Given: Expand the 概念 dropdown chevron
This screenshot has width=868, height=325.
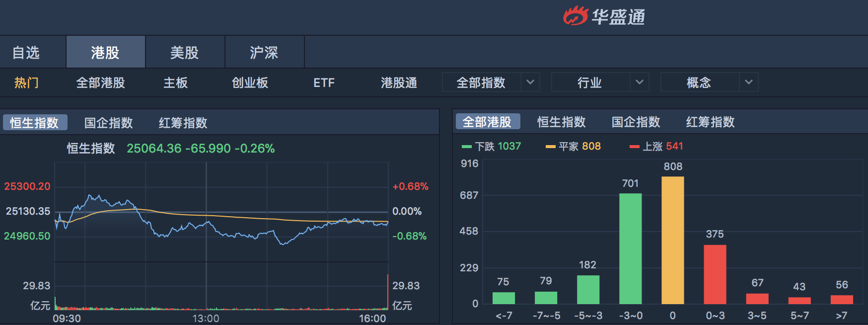Looking at the screenshot, I should tap(749, 82).
